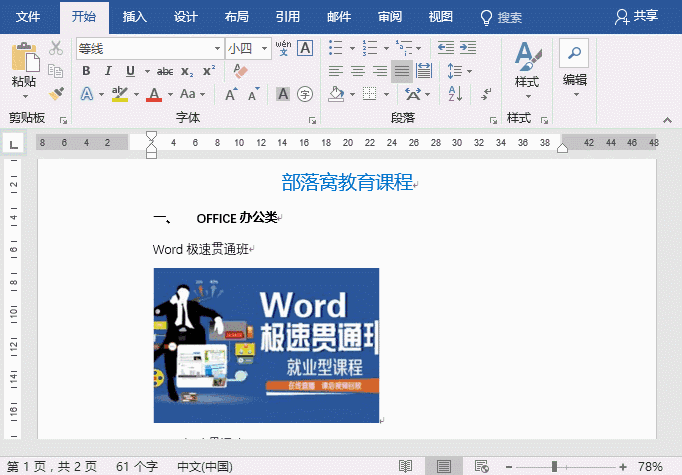Select the Format Painter brush
682x475 pixels.
[56, 93]
